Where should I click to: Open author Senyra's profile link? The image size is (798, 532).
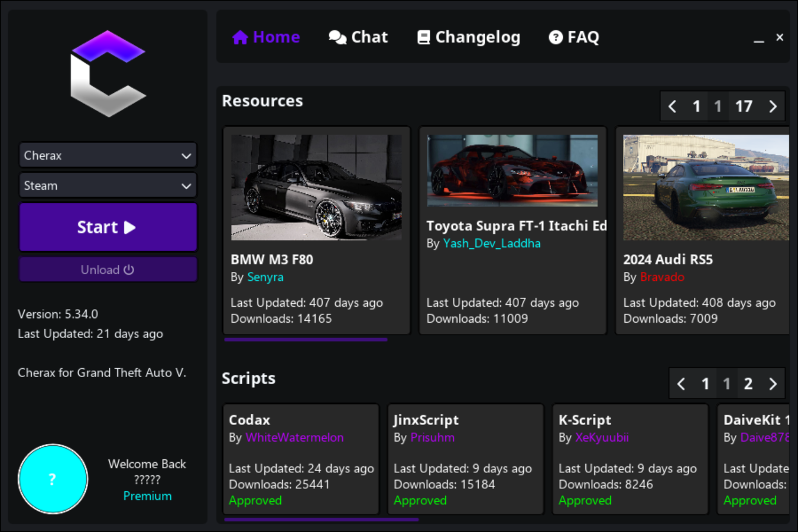265,277
